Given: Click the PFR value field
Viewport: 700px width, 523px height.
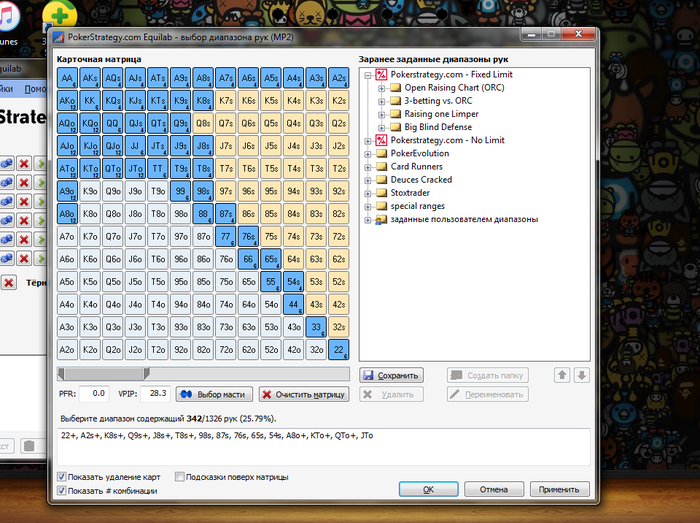Looking at the screenshot, I should [94, 394].
